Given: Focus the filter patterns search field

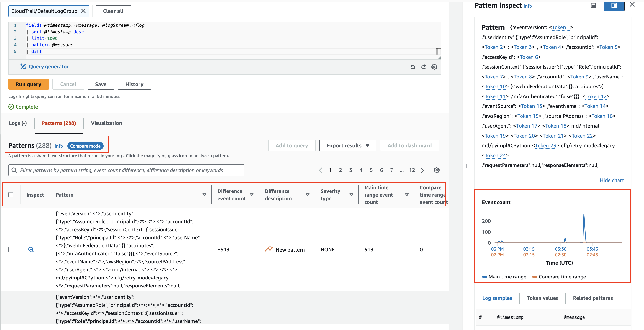Looking at the screenshot, I should coord(126,170).
